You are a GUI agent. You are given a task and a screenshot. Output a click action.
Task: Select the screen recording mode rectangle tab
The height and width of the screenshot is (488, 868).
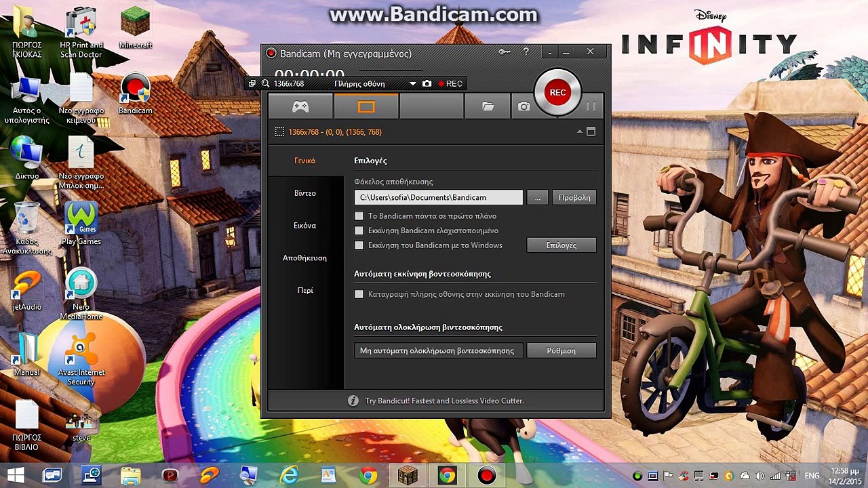366,106
